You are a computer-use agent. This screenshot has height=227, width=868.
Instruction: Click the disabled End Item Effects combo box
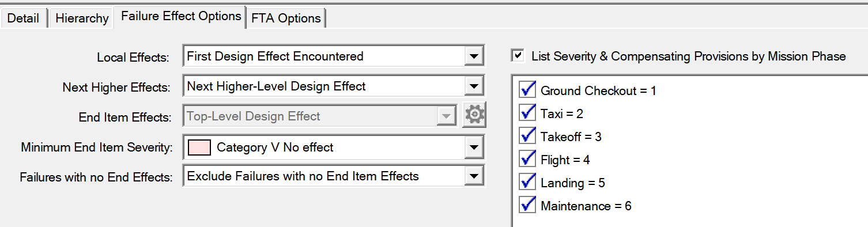click(x=320, y=116)
